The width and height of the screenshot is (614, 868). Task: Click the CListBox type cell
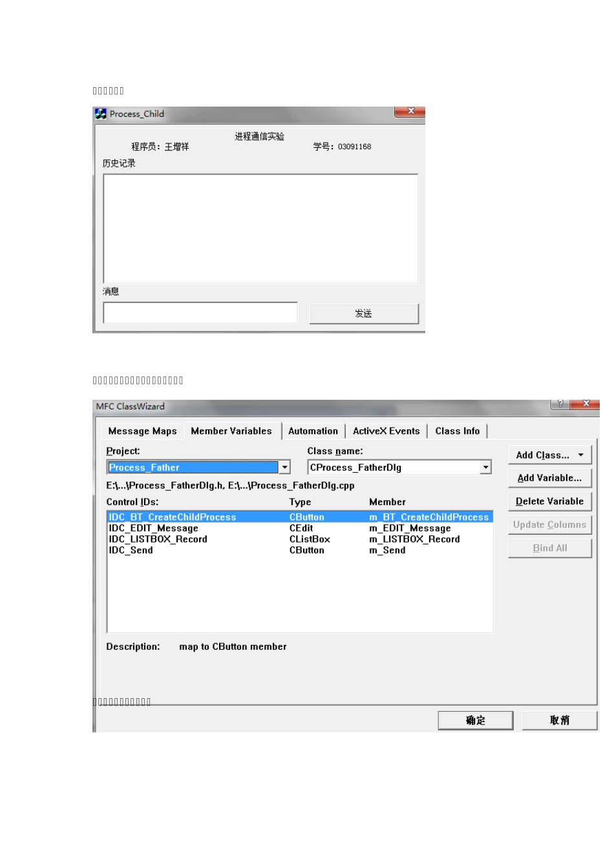(x=310, y=539)
